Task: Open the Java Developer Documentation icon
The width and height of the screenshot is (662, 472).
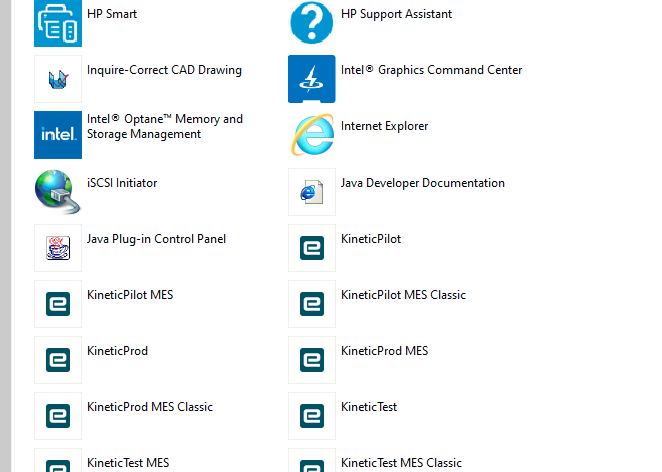Action: (312, 192)
